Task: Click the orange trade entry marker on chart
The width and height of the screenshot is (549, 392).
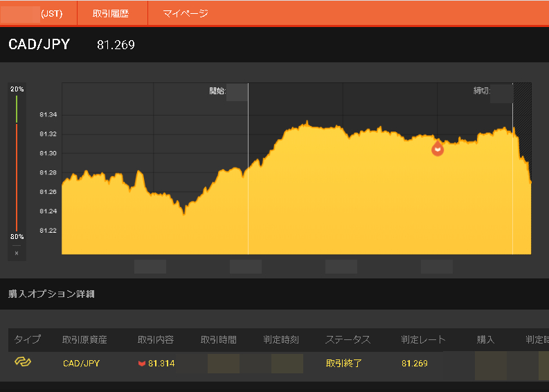Action: pos(438,148)
